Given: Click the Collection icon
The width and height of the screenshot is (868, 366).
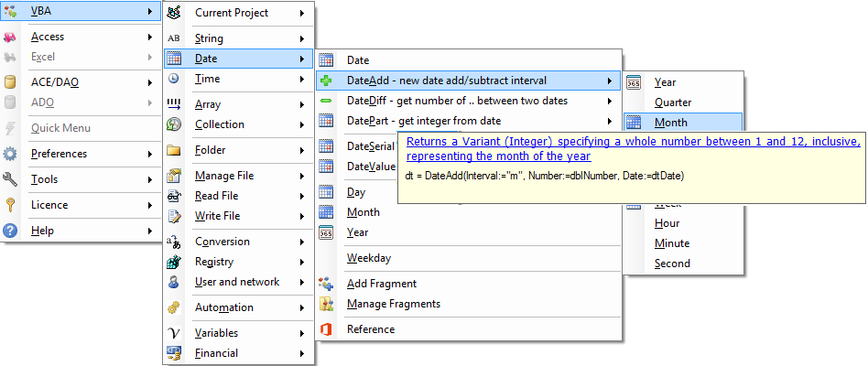Looking at the screenshot, I should [174, 124].
